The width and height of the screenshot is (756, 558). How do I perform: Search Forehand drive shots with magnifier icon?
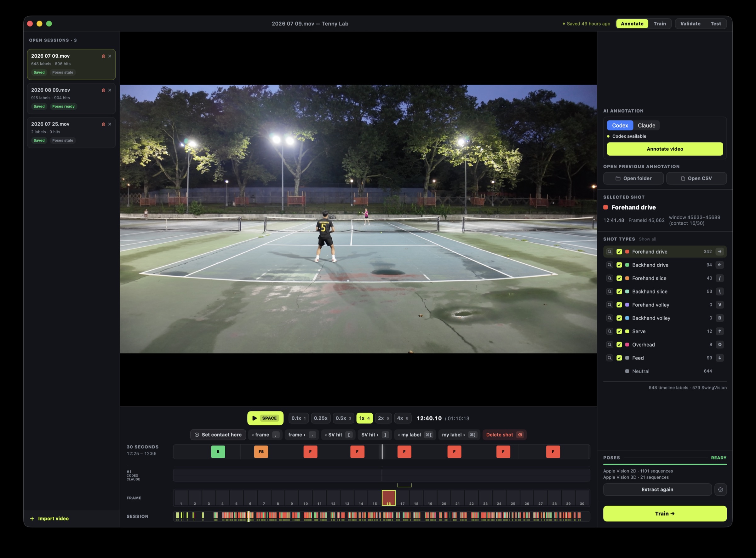610,252
